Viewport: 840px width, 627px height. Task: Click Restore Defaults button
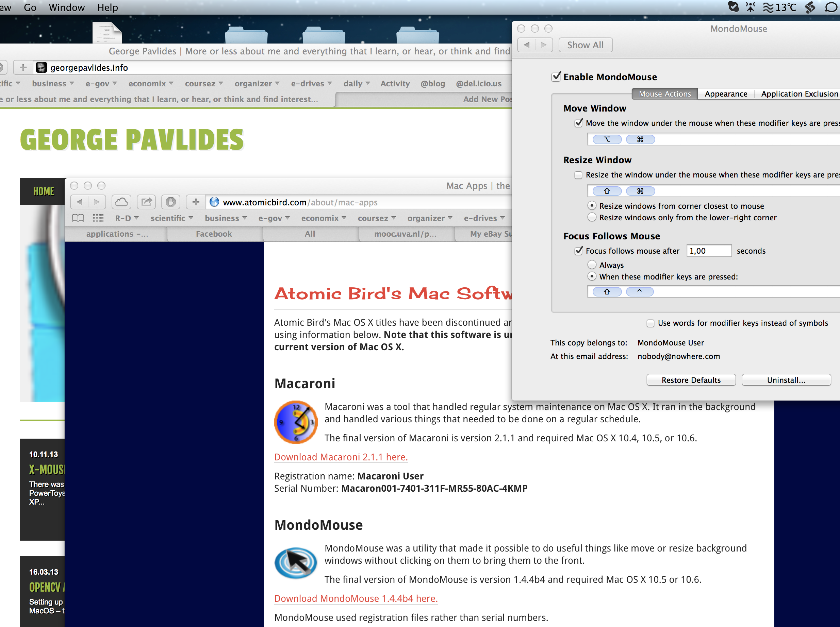691,380
